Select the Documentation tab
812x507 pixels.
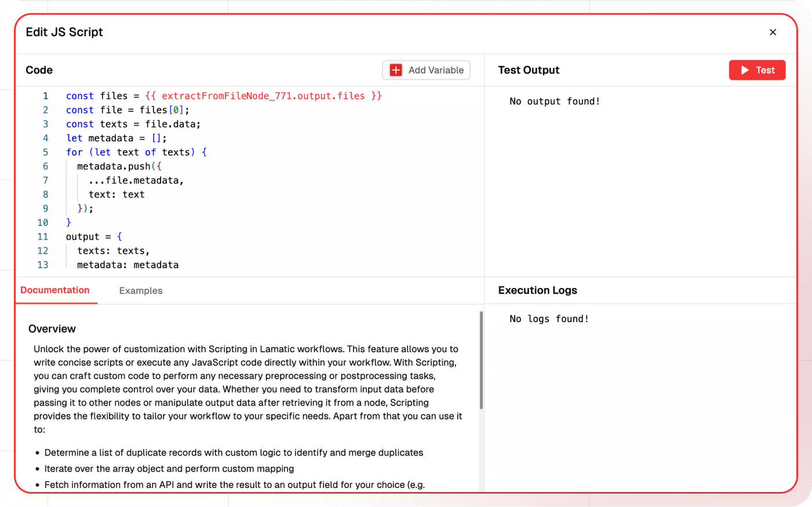point(55,290)
